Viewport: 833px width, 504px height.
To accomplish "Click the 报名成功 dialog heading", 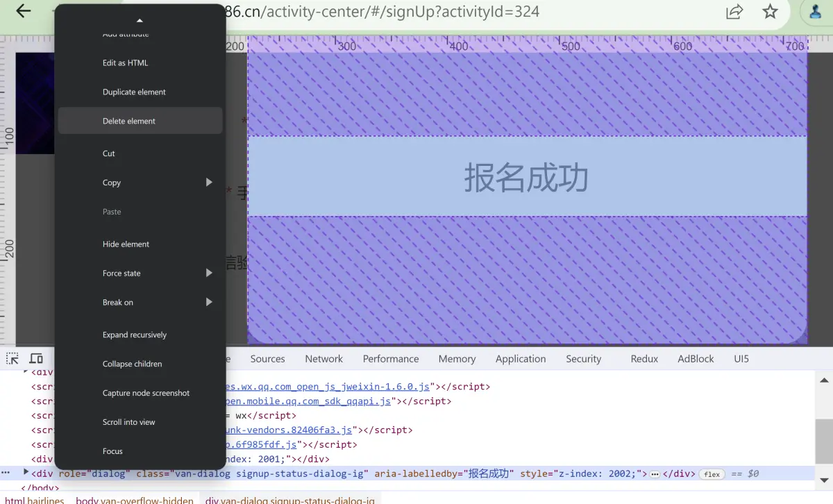I will (526, 177).
